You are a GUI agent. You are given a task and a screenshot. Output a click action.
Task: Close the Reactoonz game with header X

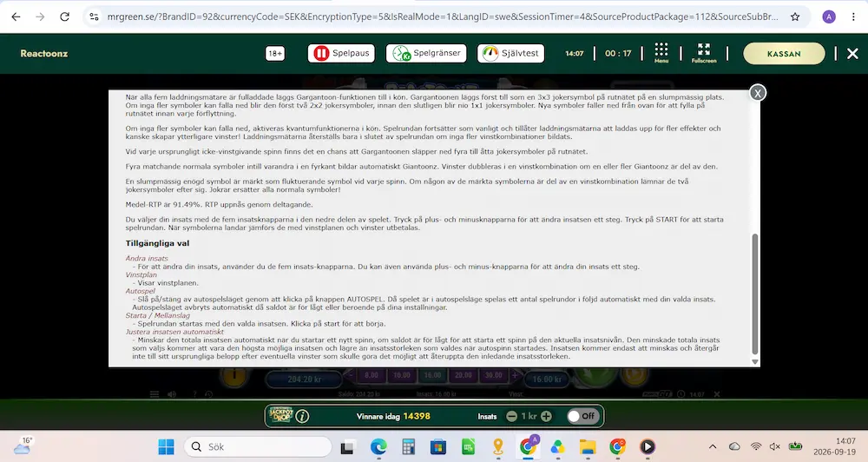click(852, 54)
